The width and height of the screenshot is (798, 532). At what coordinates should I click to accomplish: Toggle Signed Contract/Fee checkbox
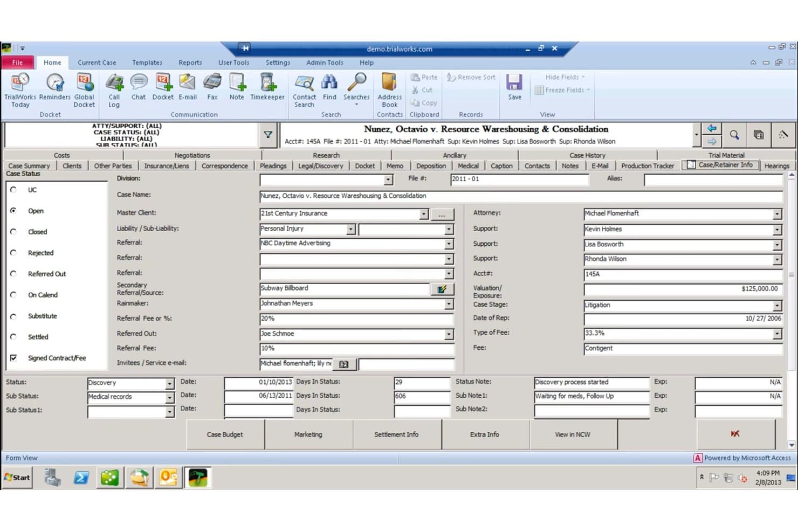(13, 358)
